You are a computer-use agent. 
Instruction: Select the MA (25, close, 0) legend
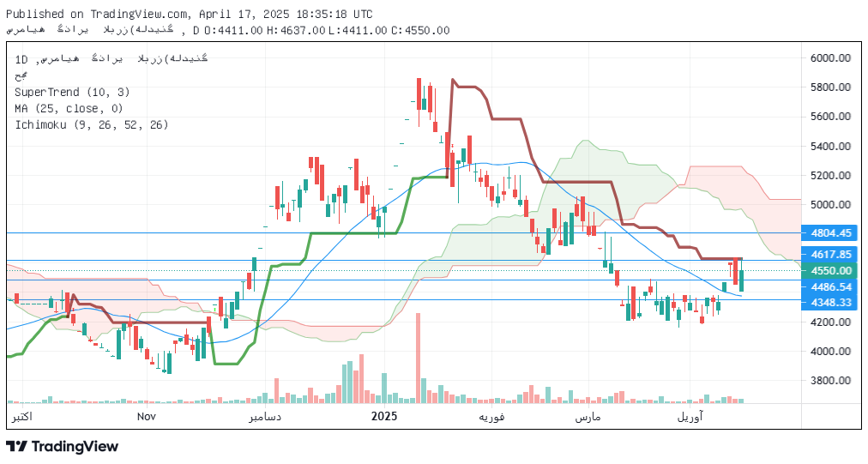click(x=69, y=108)
